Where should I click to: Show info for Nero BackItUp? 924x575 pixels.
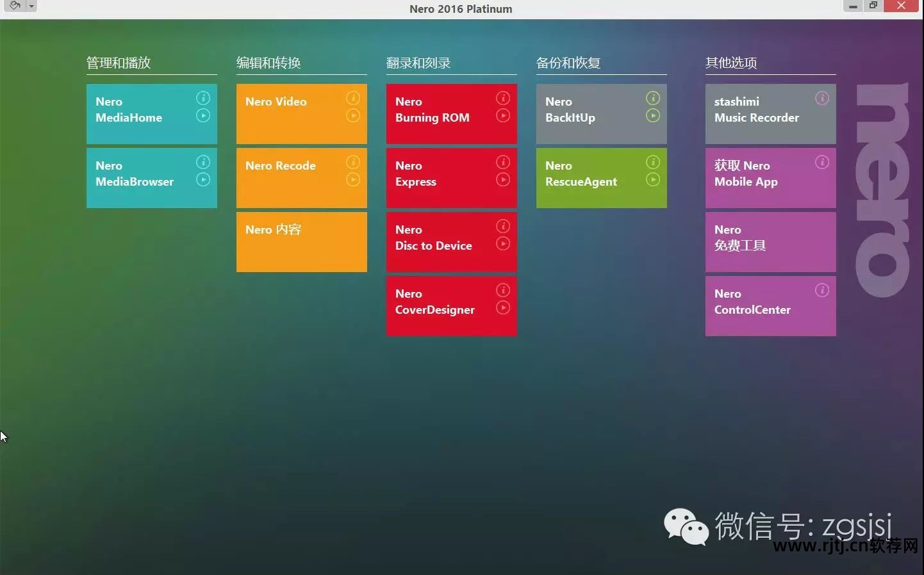click(x=653, y=98)
